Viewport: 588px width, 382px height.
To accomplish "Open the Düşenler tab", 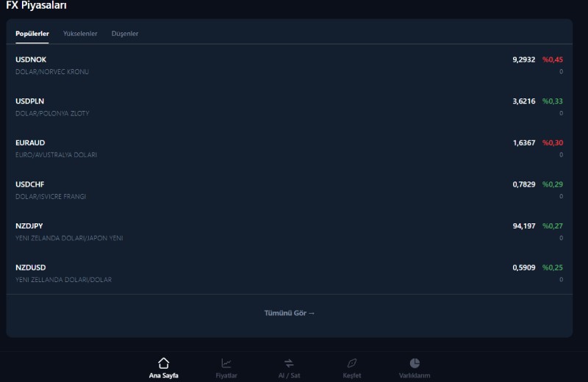I will (x=125, y=34).
